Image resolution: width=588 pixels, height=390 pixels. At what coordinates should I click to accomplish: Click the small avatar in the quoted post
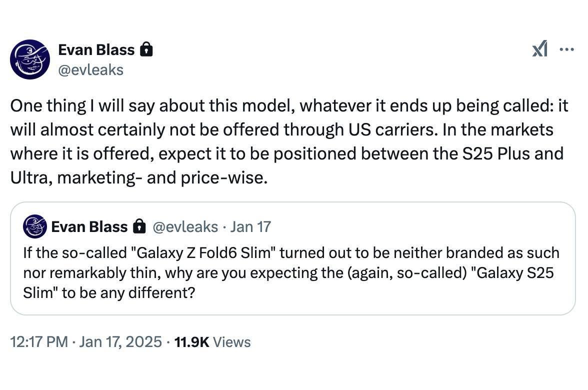(x=35, y=226)
